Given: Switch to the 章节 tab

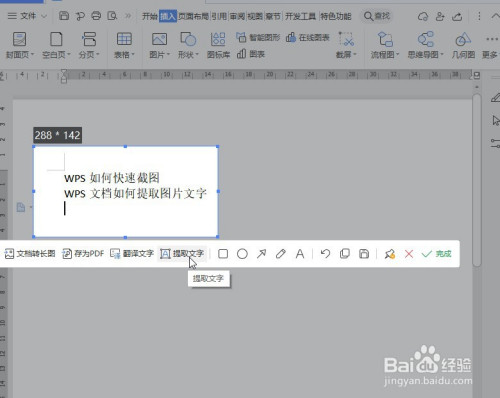Looking at the screenshot, I should pyautogui.click(x=273, y=16).
